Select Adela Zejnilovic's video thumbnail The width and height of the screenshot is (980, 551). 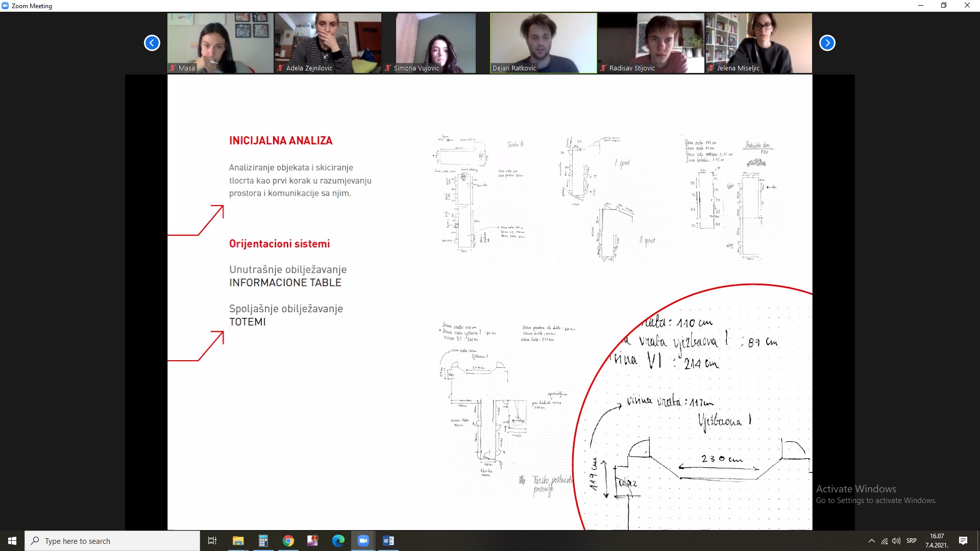pyautogui.click(x=328, y=43)
